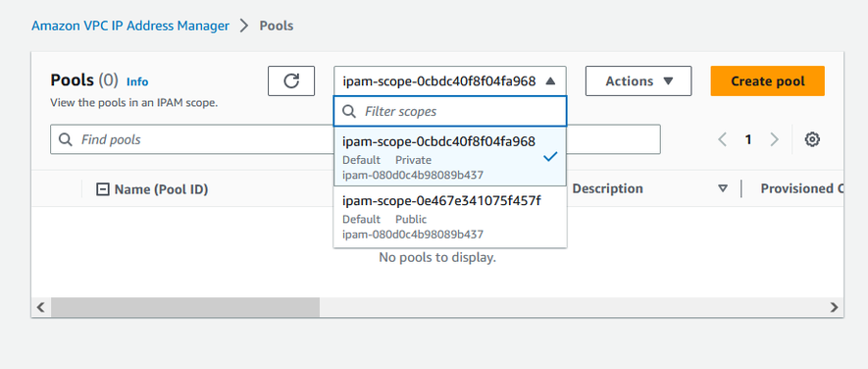Click the Create pool button

[x=768, y=80]
